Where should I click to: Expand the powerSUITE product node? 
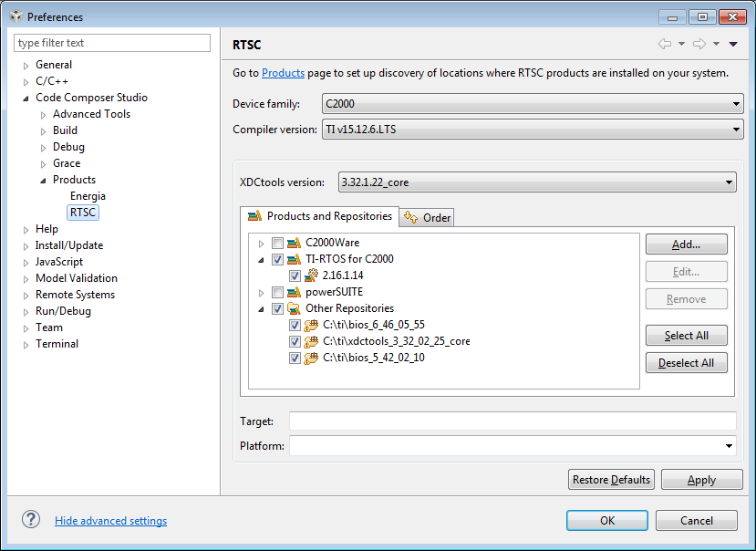[261, 293]
